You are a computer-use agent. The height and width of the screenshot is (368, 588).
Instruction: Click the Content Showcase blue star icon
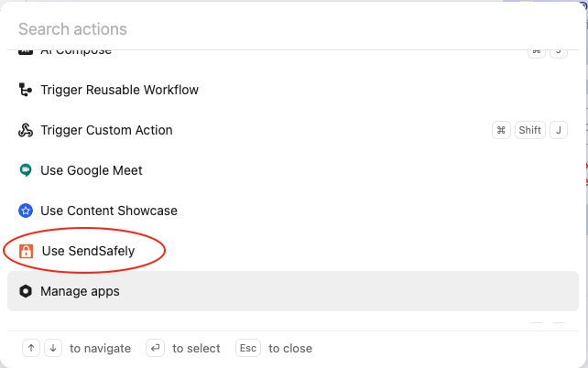pos(26,211)
